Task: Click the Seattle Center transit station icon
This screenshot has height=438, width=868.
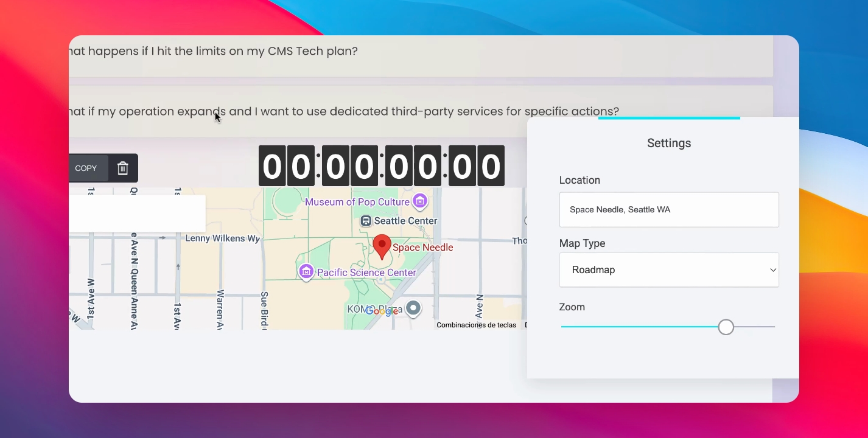Action: (x=366, y=221)
